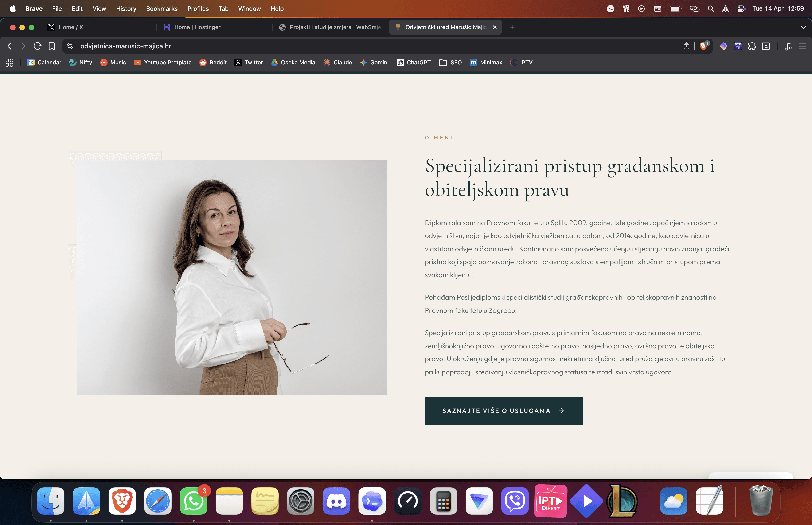Switch to Projekti i studije smjera tab
Screen dimensions: 812x525
click(x=335, y=27)
